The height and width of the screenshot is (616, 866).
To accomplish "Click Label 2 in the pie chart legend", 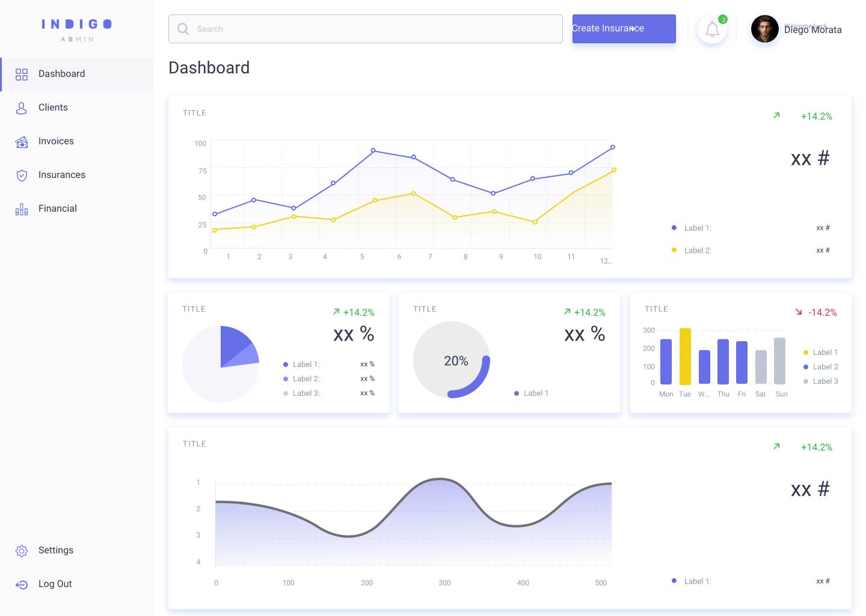I will point(306,379).
